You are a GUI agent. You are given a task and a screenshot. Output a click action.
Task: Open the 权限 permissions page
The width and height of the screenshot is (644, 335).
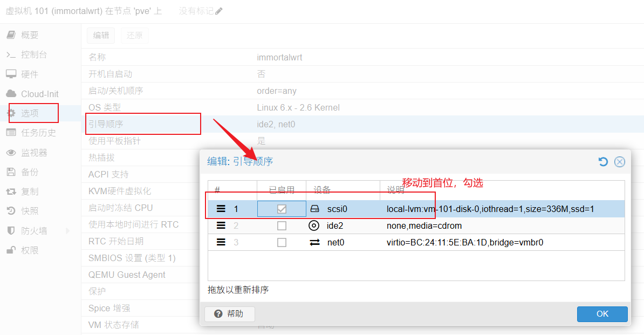click(40, 250)
